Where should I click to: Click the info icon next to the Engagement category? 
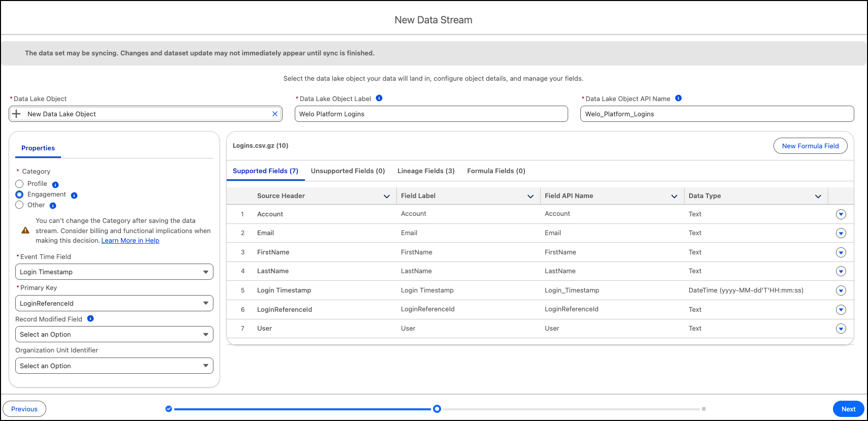coord(74,196)
